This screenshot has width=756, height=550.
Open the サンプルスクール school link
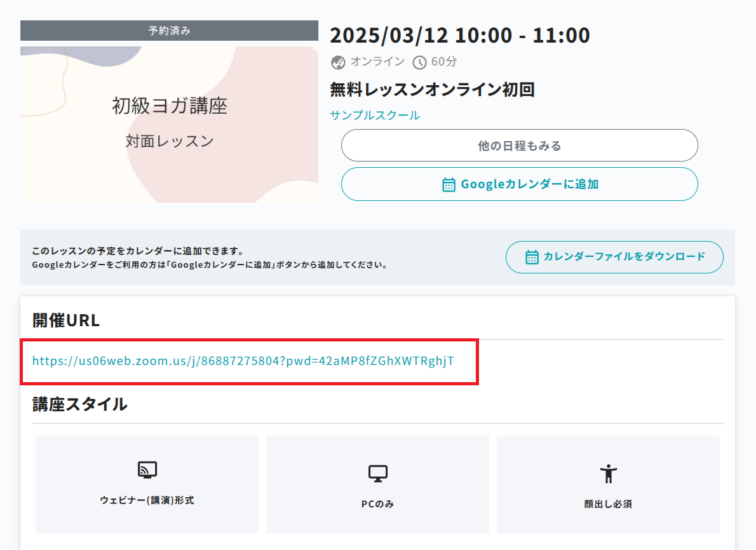375,115
